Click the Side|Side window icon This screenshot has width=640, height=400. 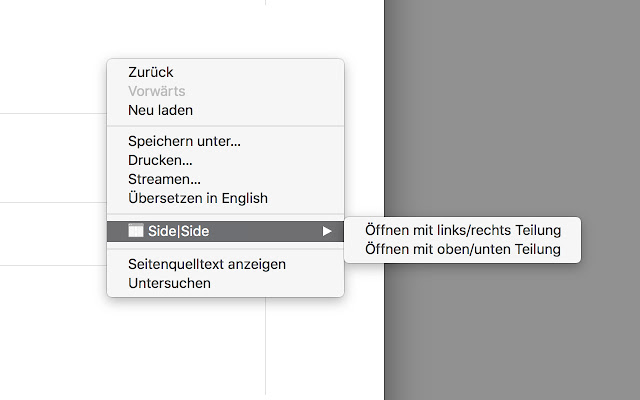[x=136, y=231]
